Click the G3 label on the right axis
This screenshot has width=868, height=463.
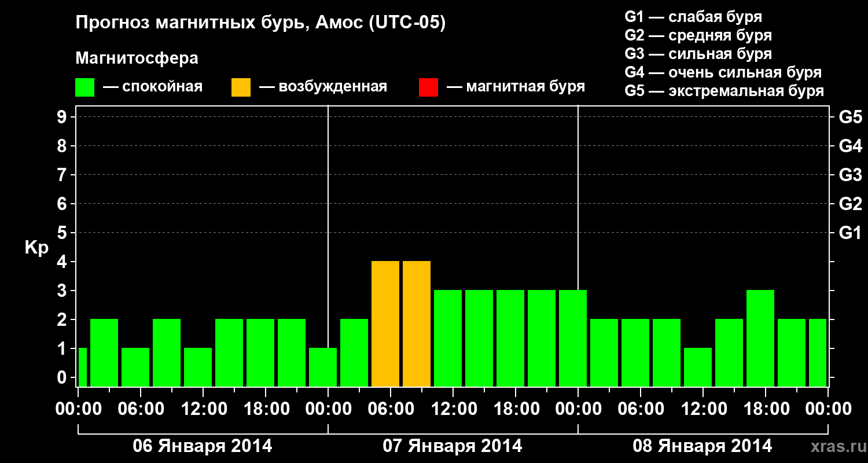click(x=850, y=175)
